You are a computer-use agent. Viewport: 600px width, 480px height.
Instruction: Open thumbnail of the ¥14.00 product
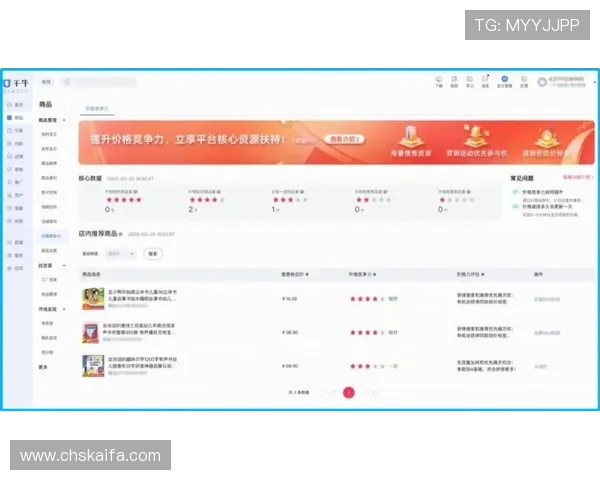coord(93,299)
